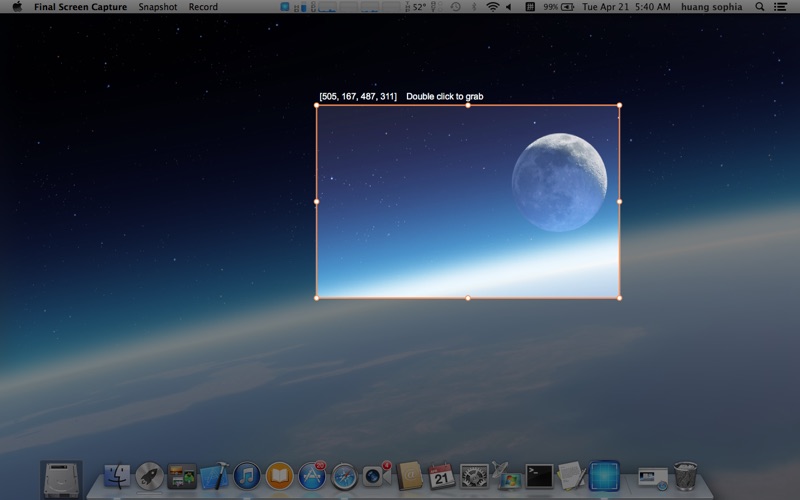Open the Apple menu
The height and width of the screenshot is (500, 800).
point(17,7)
